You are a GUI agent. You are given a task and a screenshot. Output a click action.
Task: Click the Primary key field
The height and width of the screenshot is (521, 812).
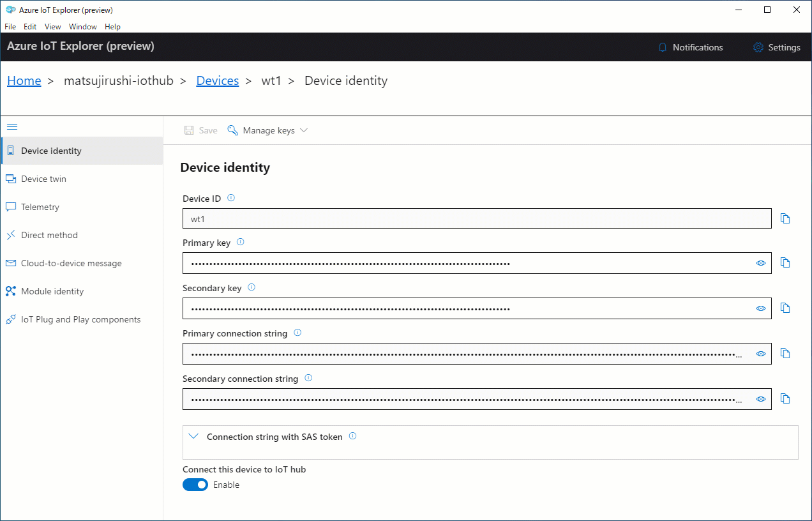pos(477,263)
